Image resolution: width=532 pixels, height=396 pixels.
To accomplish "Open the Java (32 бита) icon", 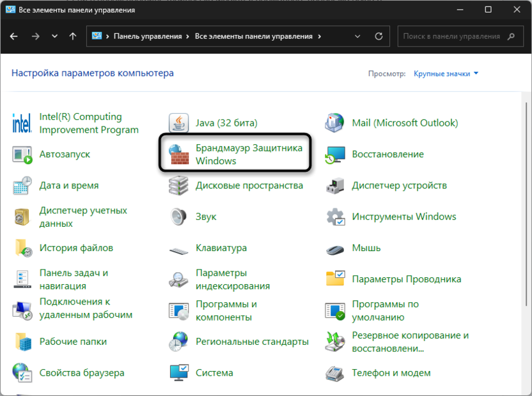I will pos(178,123).
